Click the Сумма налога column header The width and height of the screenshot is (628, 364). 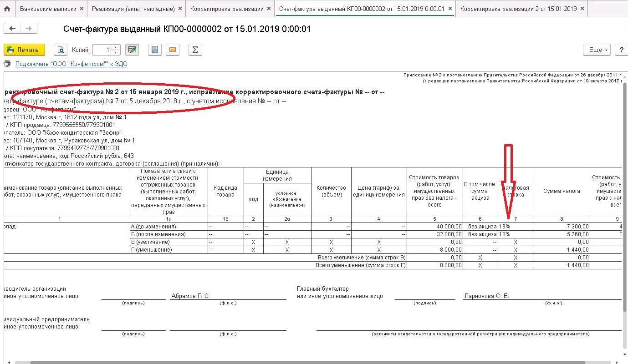[x=562, y=191]
